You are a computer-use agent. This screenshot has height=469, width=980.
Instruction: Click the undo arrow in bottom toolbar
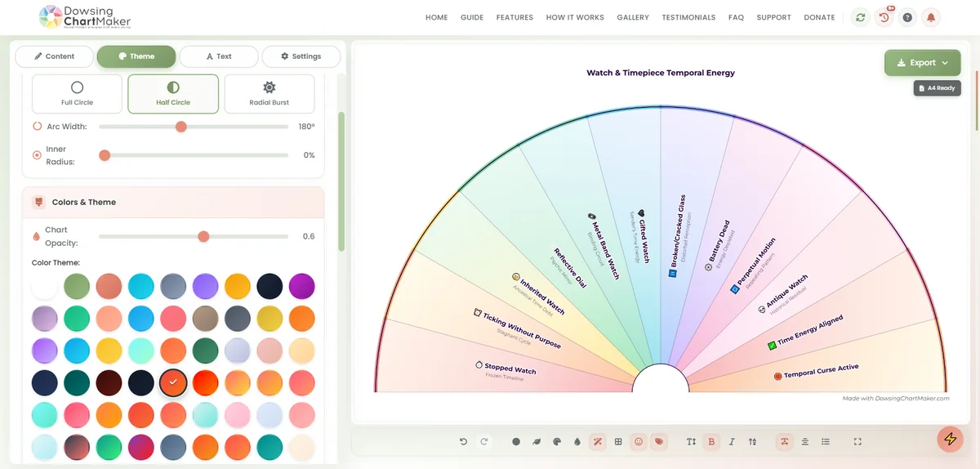pyautogui.click(x=463, y=441)
